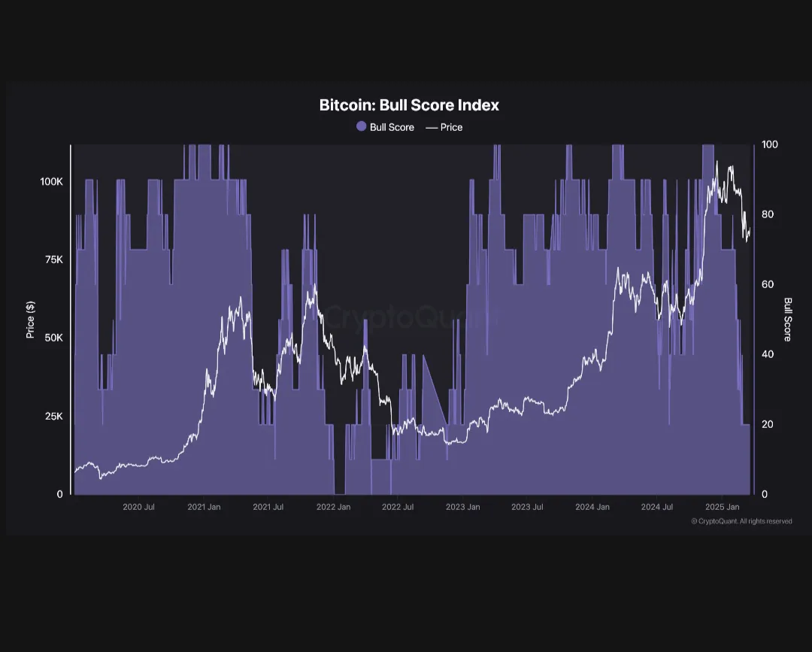Click the 2024 Jan x-axis label
This screenshot has height=652, width=812.
(x=592, y=507)
